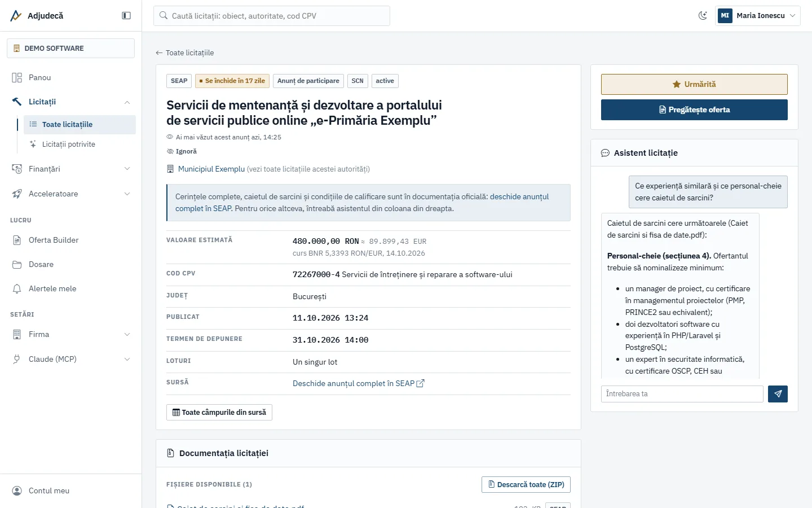The height and width of the screenshot is (508, 812).
Task: Collapse the Licitații section chevron
Action: click(127, 102)
